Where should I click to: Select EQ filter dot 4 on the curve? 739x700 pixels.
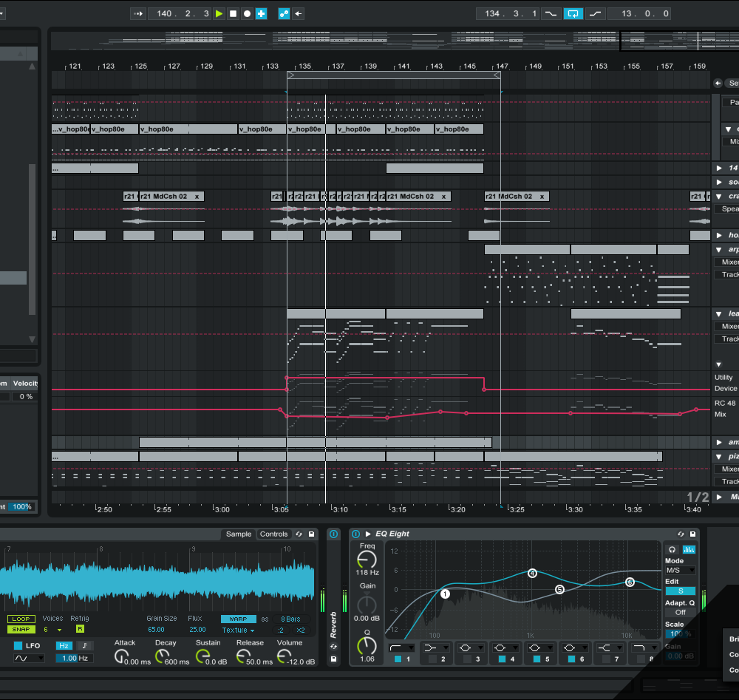point(532,573)
